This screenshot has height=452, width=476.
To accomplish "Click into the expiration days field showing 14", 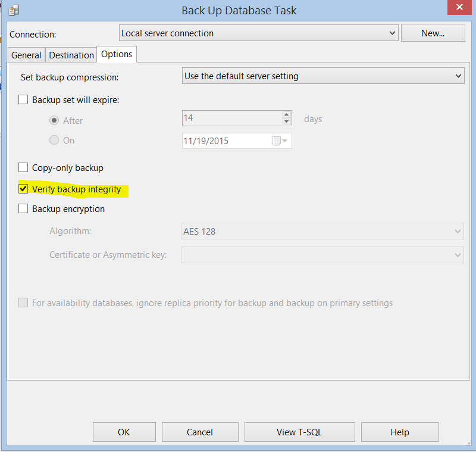I will coord(231,118).
